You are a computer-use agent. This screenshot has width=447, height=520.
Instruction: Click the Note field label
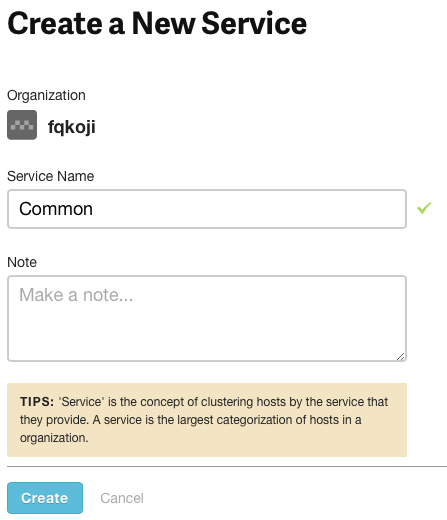(22, 262)
